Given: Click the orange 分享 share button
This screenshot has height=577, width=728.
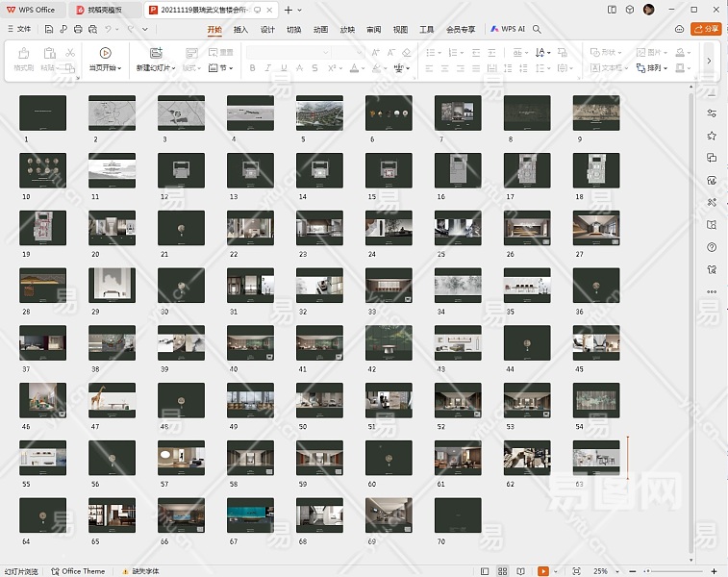Looking at the screenshot, I should pyautogui.click(x=706, y=29).
